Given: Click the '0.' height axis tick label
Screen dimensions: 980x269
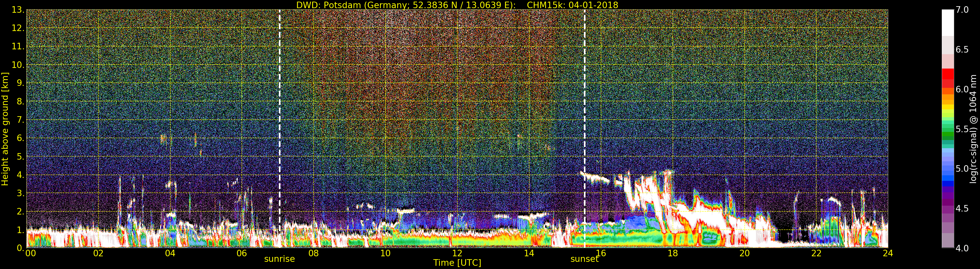Looking at the screenshot, I should point(20,248).
